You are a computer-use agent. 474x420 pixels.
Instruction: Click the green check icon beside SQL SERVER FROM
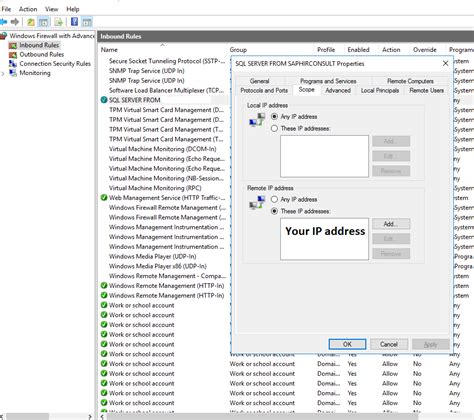pyautogui.click(x=104, y=100)
